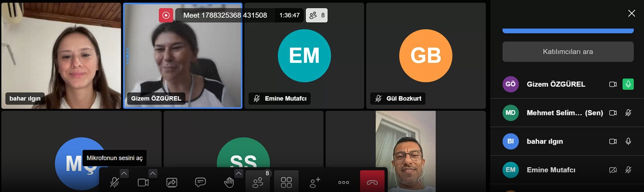The height and width of the screenshot is (192, 644).
Task: Click the red recording indicator icon
Action: click(166, 15)
